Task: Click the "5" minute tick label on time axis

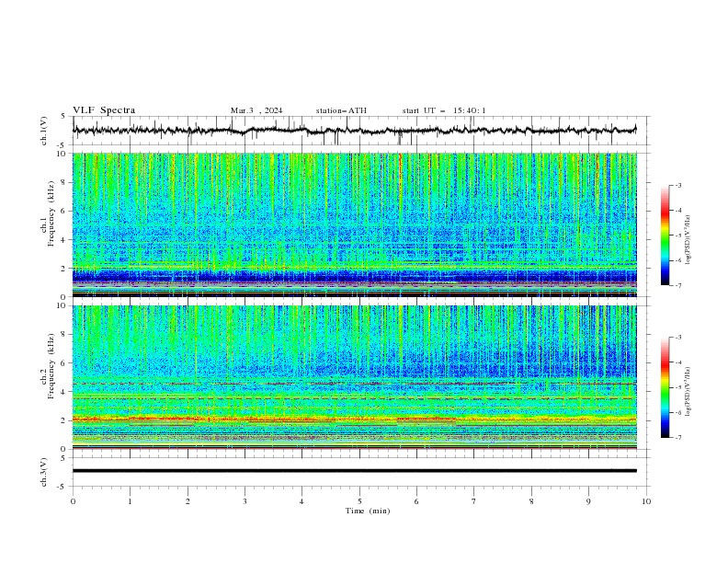Action: 359,501
